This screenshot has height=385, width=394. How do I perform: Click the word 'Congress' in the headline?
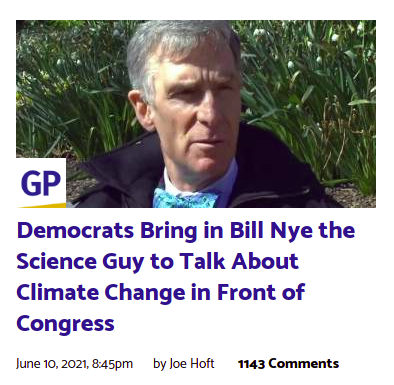[65, 324]
